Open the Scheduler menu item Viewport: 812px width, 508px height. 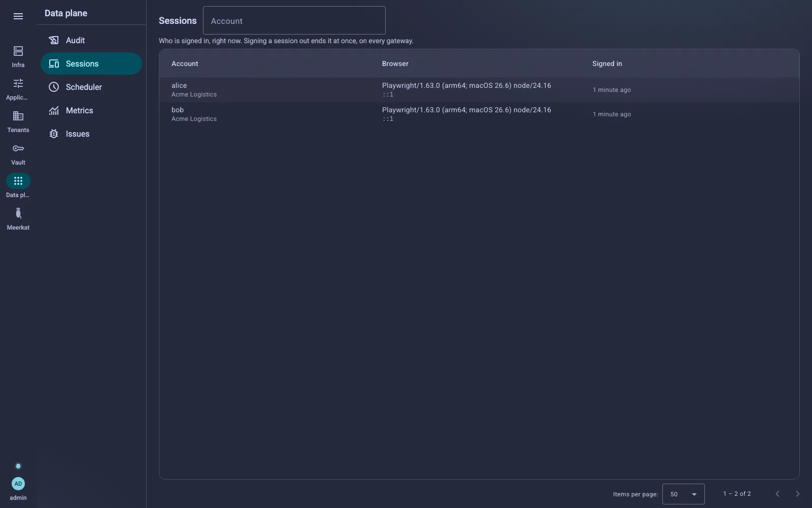91,87
